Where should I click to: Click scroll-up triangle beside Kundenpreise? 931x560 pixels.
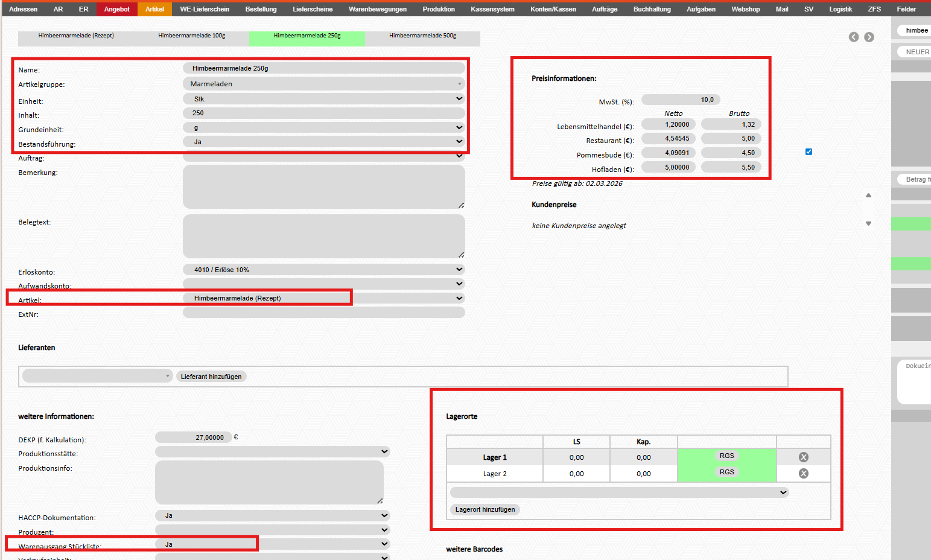(x=868, y=196)
